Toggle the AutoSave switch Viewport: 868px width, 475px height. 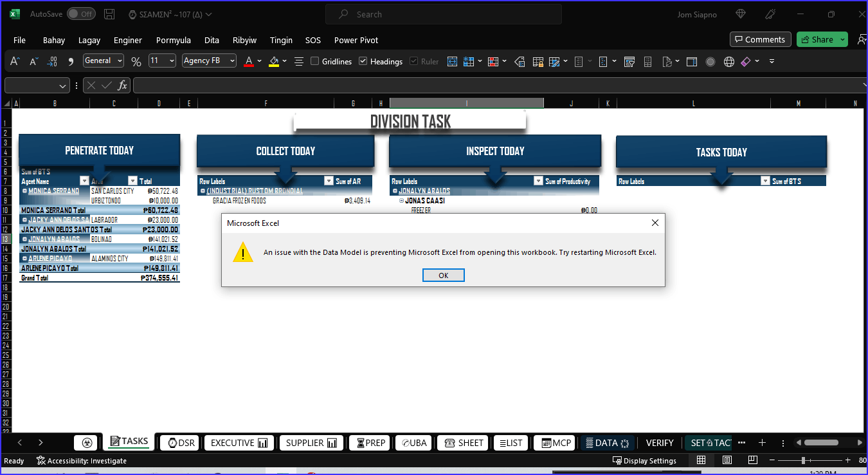[x=81, y=14]
